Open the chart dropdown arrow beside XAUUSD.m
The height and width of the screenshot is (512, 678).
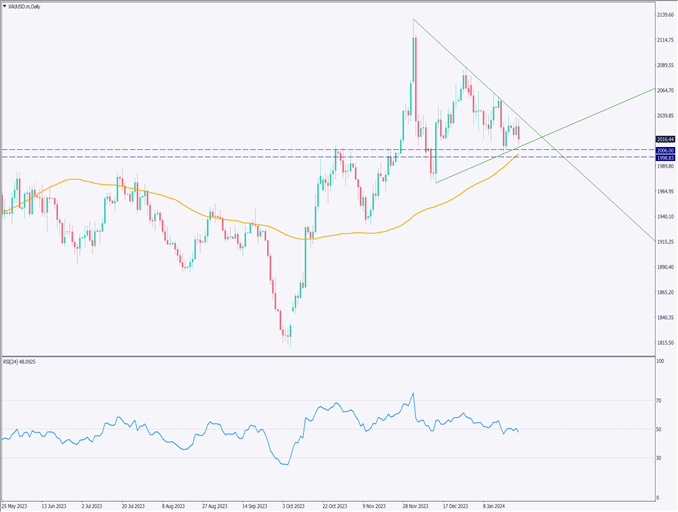tap(4, 6)
